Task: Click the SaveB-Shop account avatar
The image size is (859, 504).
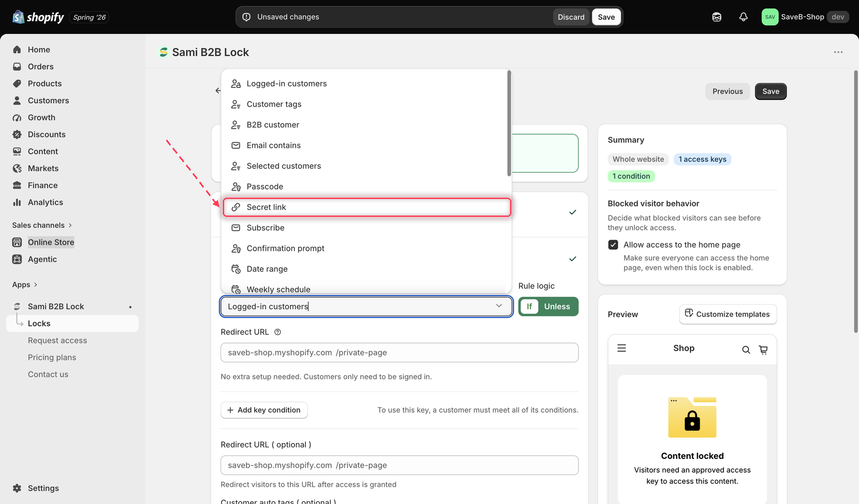Action: (x=770, y=17)
